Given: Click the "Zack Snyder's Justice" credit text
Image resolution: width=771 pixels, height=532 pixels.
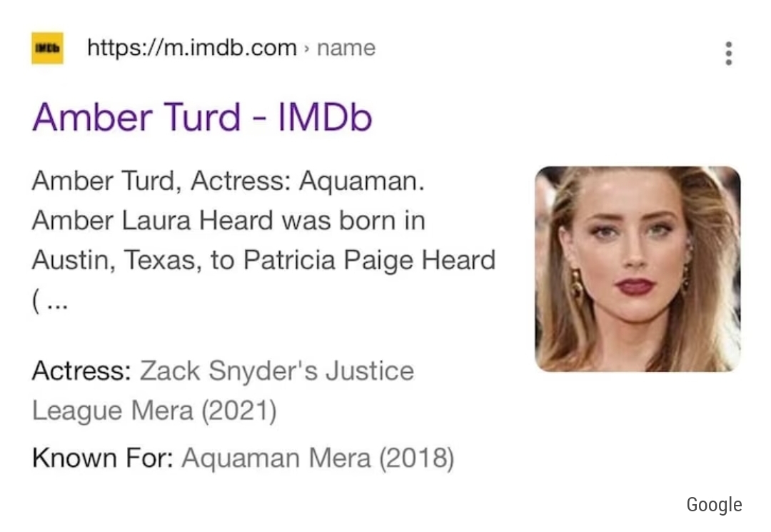Looking at the screenshot, I should [x=277, y=371].
